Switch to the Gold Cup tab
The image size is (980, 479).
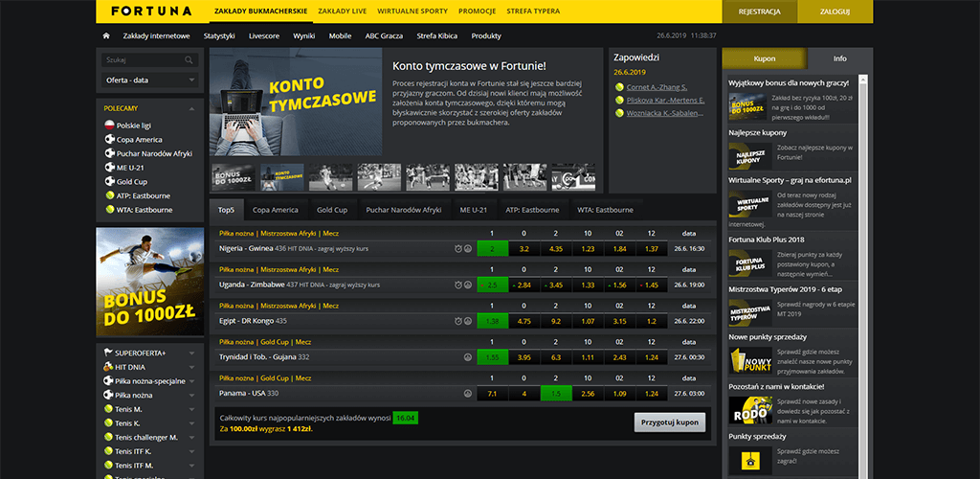coord(331,210)
